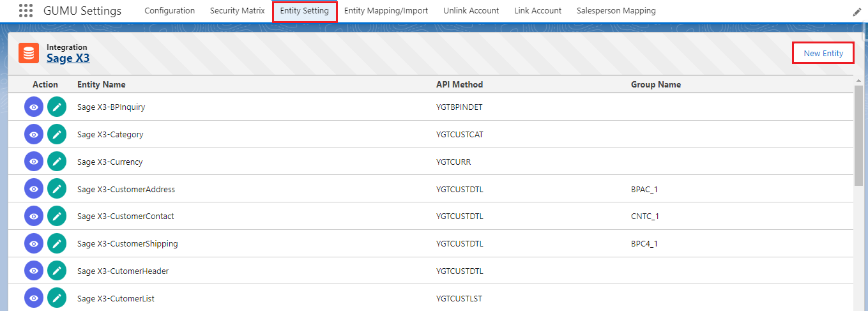
Task: Open the Security Matrix tab
Action: [x=237, y=11]
